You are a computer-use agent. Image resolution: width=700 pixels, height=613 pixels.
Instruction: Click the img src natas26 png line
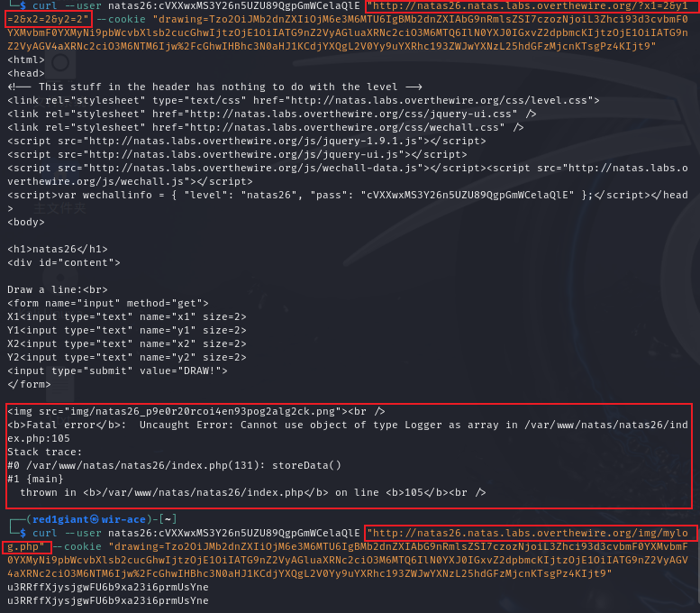tap(196, 411)
